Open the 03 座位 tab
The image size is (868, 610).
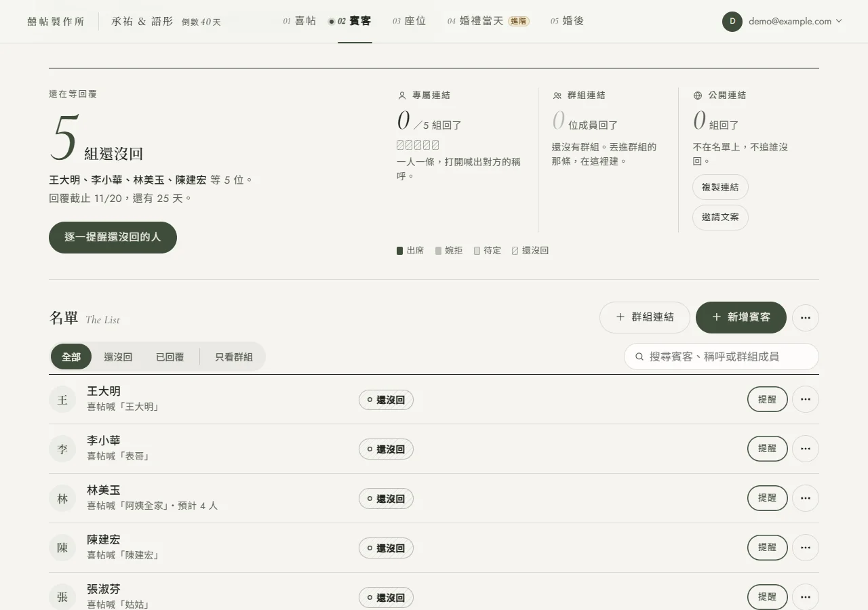[x=410, y=21]
